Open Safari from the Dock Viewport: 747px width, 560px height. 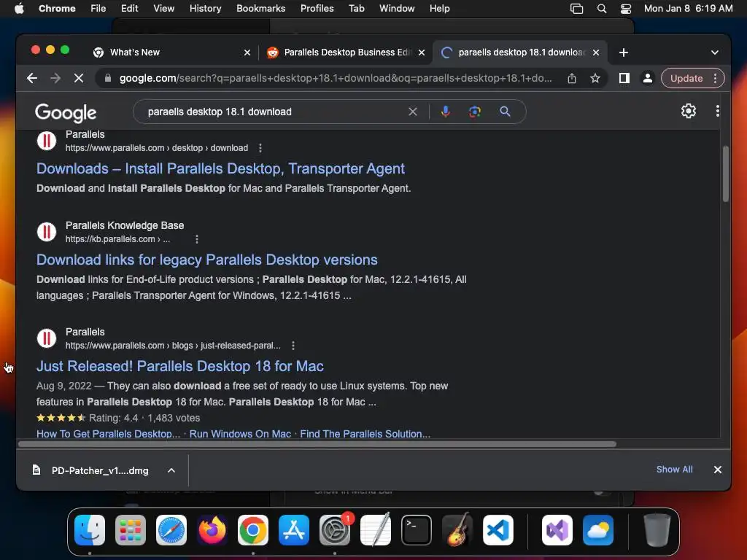pos(171,530)
